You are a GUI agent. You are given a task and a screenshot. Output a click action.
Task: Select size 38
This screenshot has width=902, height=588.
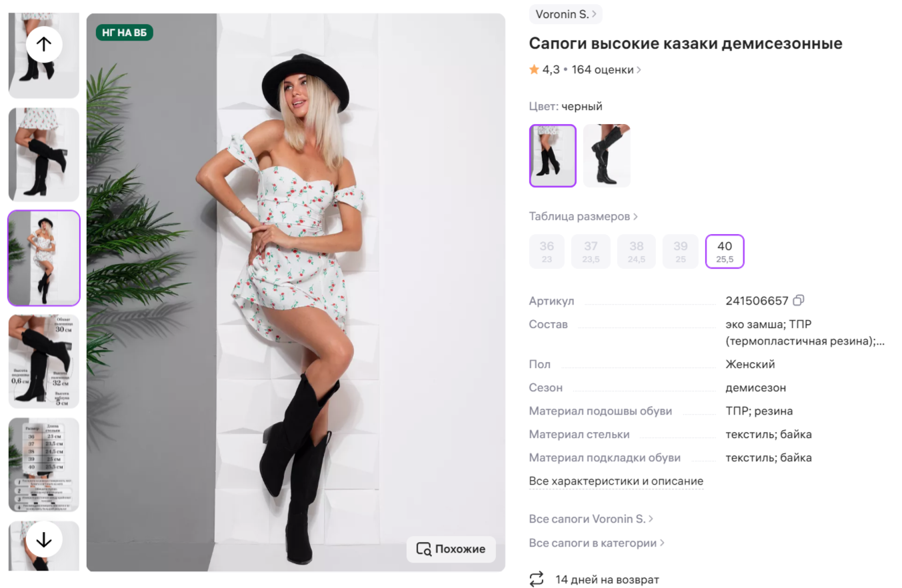click(636, 251)
